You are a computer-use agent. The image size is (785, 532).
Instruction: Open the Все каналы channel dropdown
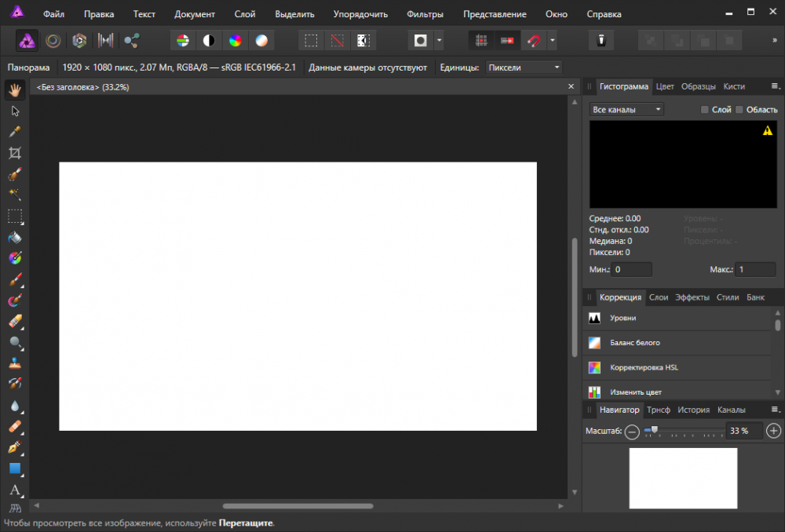point(626,110)
